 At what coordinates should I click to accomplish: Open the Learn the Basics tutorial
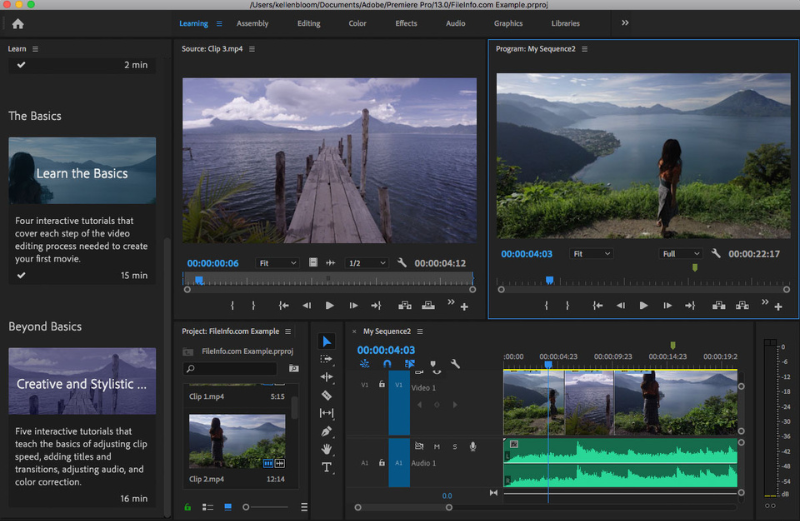[x=82, y=173]
